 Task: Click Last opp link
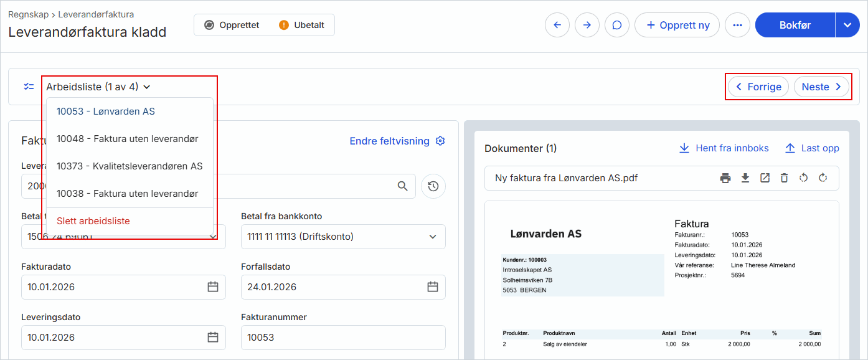coord(812,148)
